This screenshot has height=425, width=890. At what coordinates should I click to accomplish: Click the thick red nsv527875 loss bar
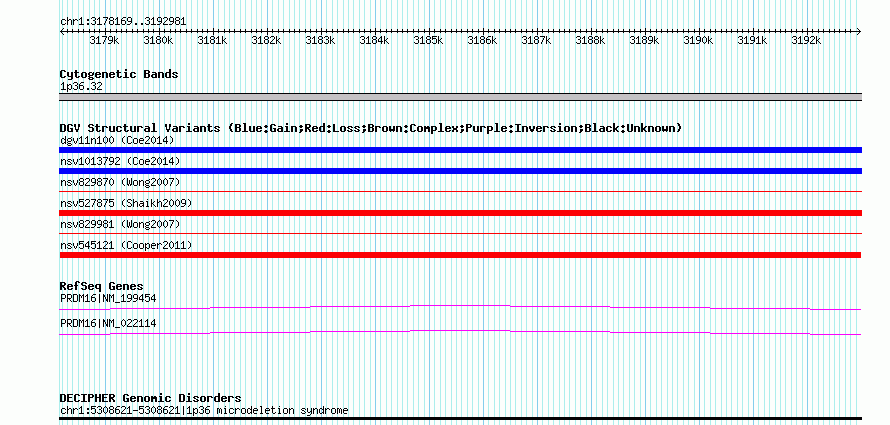pyautogui.click(x=460, y=213)
